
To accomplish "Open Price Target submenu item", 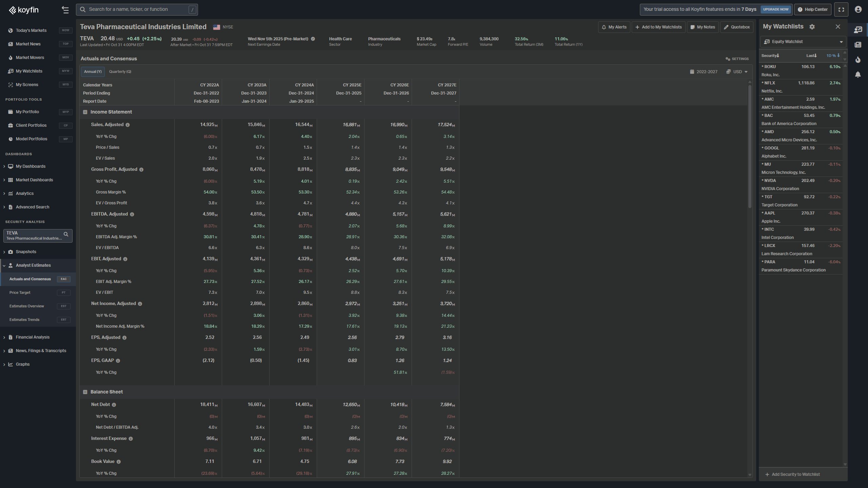I will click(x=20, y=292).
